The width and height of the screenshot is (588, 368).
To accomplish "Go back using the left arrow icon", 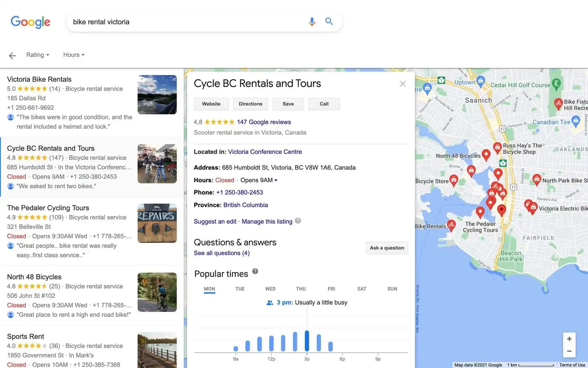I will (12, 55).
